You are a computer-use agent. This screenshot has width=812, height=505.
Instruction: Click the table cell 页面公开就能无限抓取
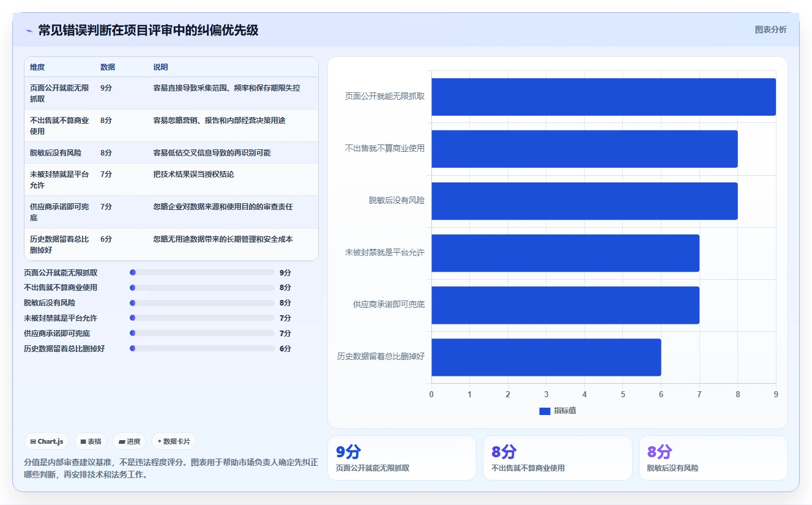click(x=59, y=93)
